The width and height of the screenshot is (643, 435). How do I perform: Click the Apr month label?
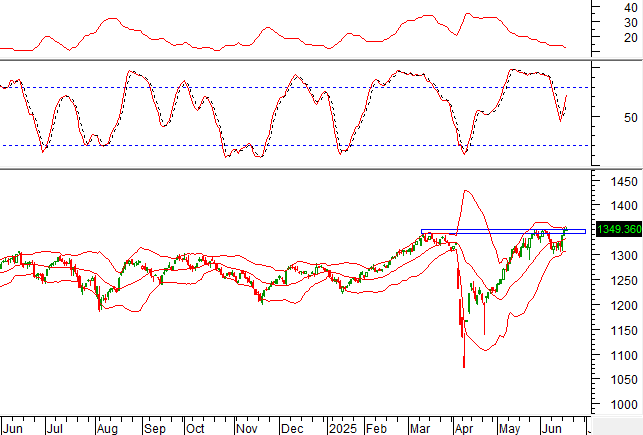pos(464,429)
